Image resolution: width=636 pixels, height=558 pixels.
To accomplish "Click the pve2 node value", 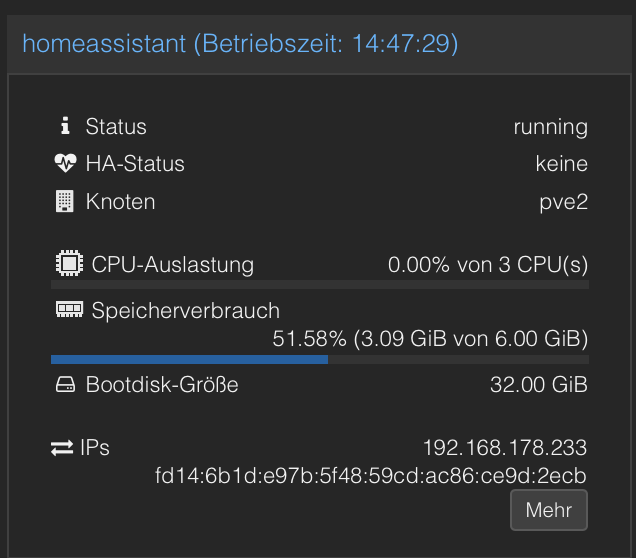I will (563, 202).
